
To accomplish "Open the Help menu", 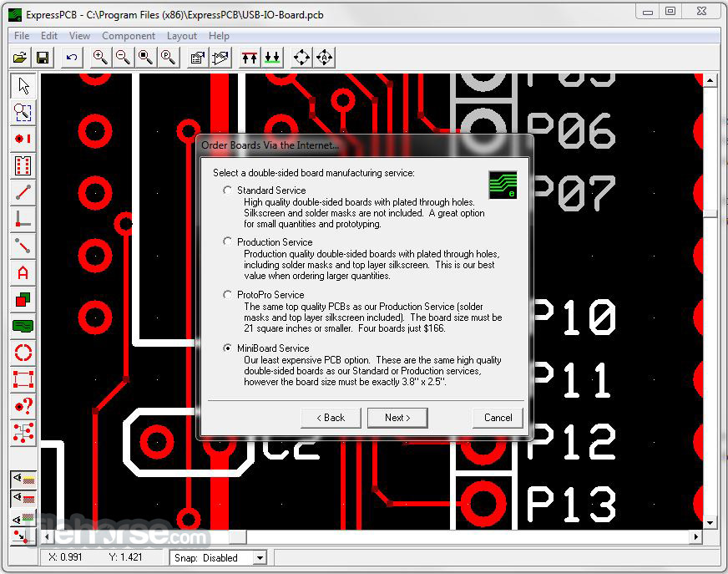I will click(219, 36).
